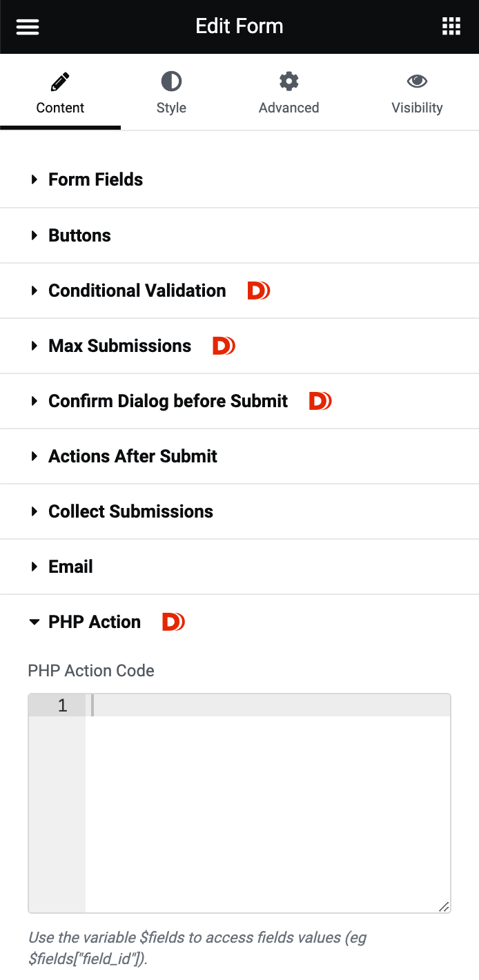Click the Dynamic.ooo badge beside Max Submissions

click(223, 346)
